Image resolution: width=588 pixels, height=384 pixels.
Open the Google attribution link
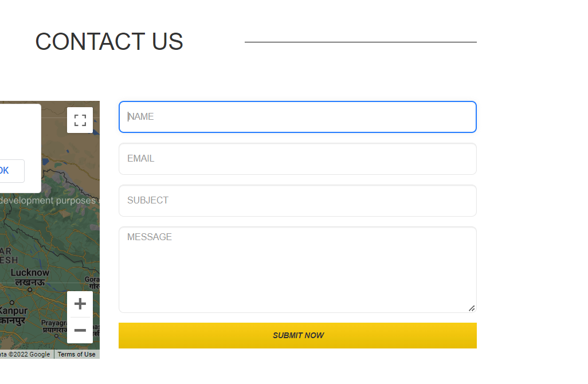[25, 354]
